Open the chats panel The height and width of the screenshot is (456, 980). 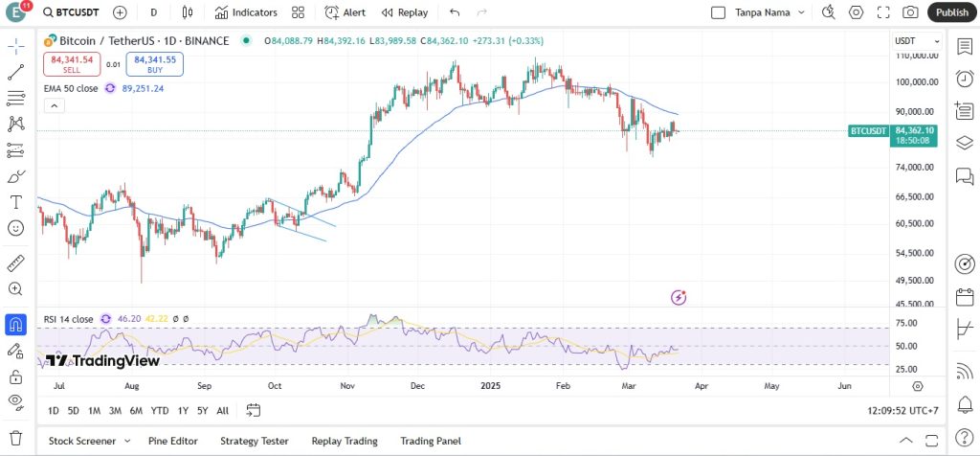965,176
